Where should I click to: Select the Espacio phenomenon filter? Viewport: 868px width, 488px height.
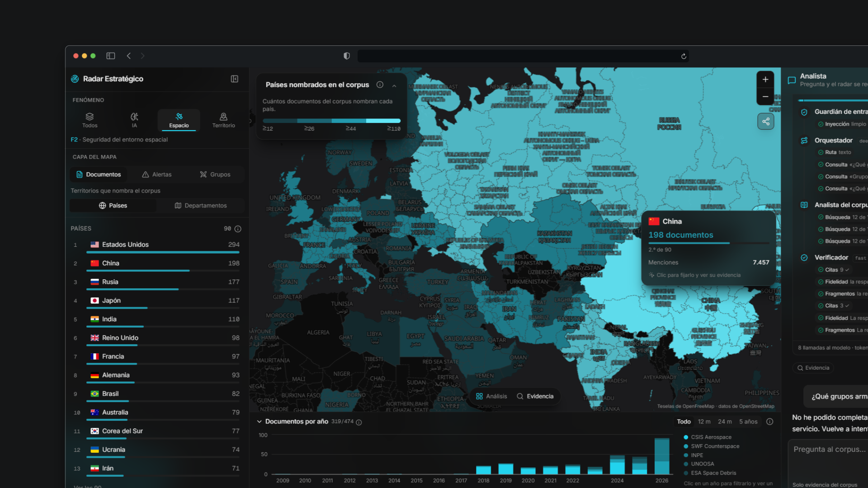point(179,120)
